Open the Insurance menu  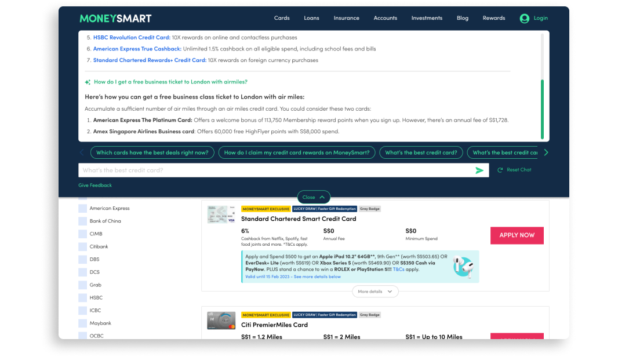[346, 18]
